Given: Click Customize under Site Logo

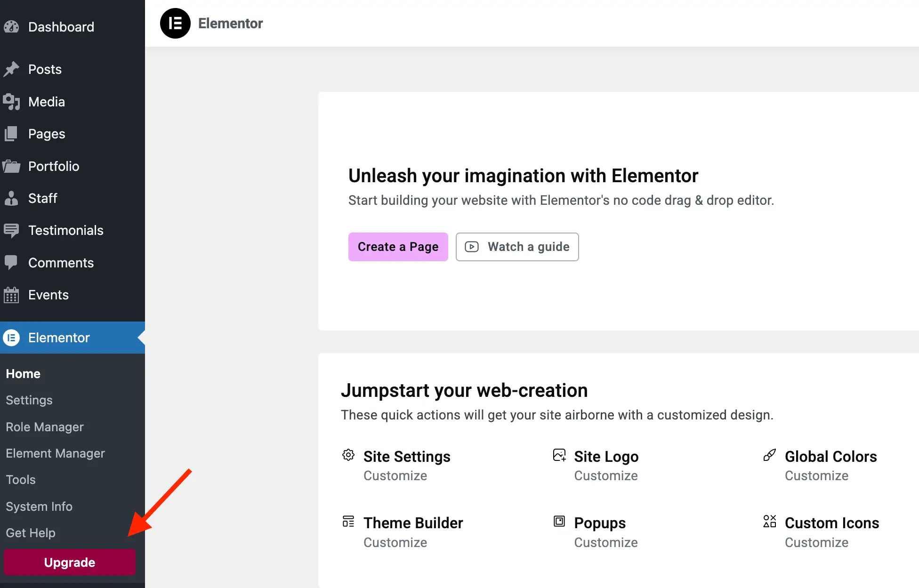Looking at the screenshot, I should (606, 475).
